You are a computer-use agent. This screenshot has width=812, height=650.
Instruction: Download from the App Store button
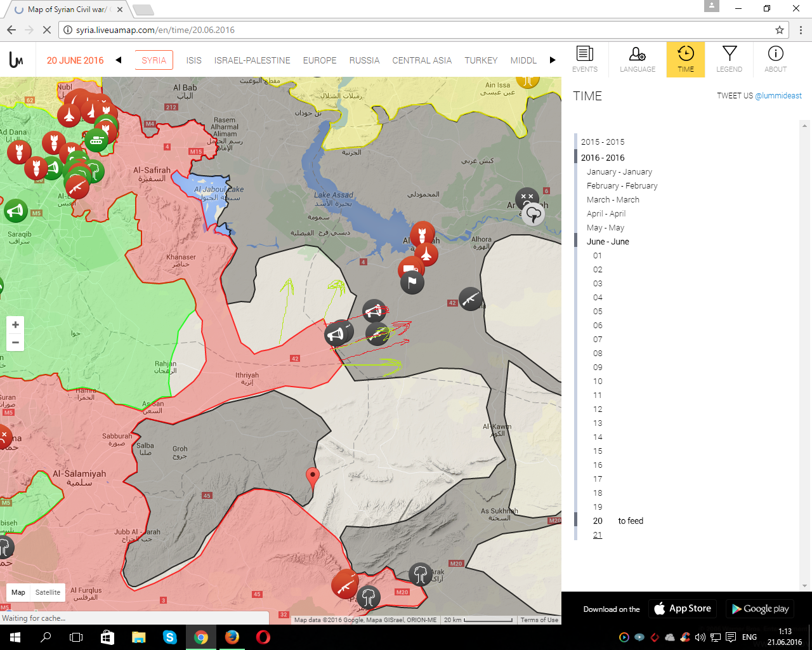coord(683,609)
